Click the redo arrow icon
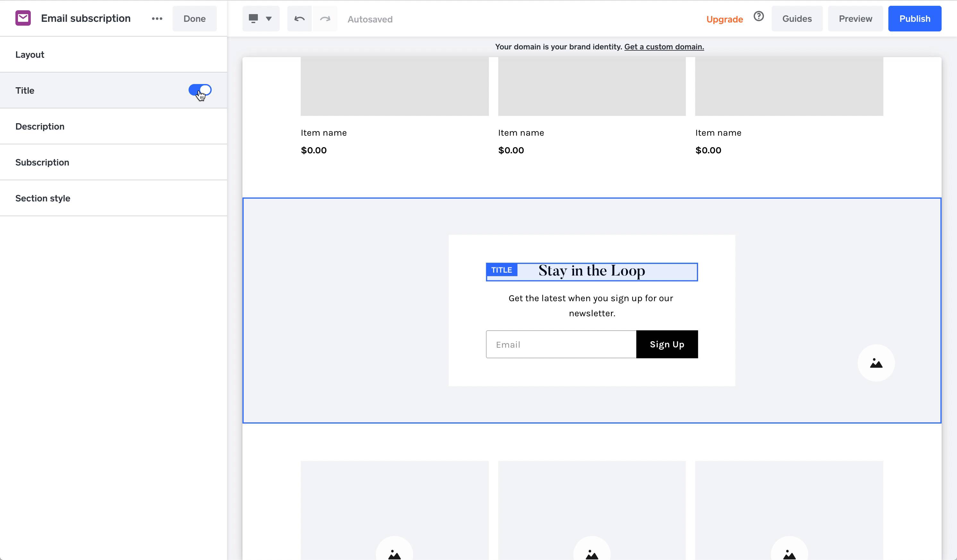Image resolution: width=957 pixels, height=560 pixels. (325, 19)
